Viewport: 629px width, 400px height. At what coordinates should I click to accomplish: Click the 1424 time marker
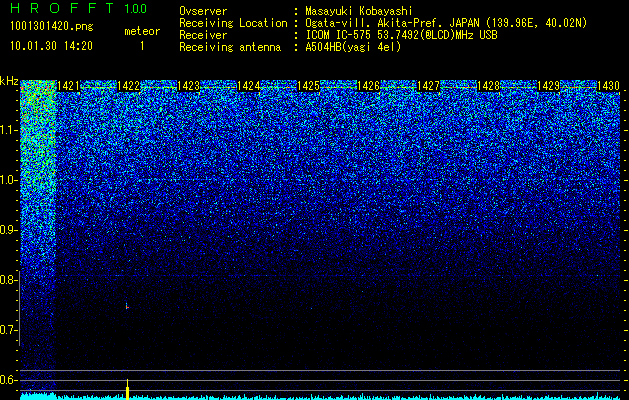[x=248, y=86]
